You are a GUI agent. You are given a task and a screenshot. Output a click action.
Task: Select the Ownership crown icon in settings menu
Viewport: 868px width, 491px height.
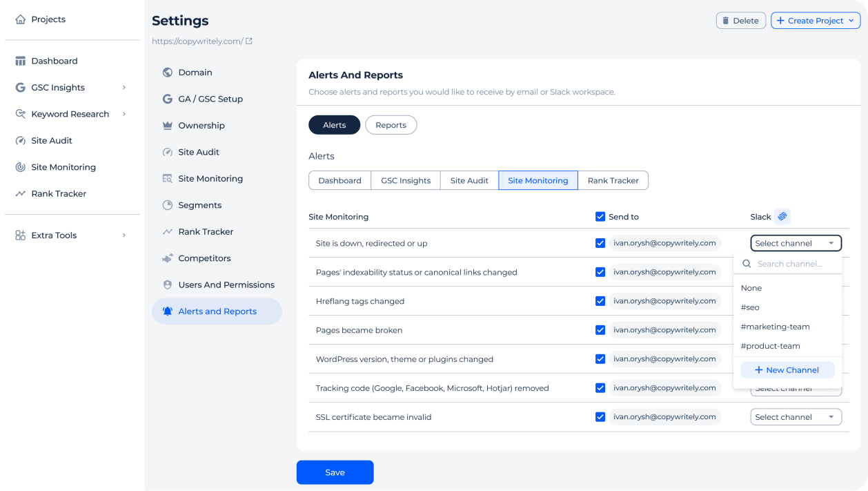point(167,126)
